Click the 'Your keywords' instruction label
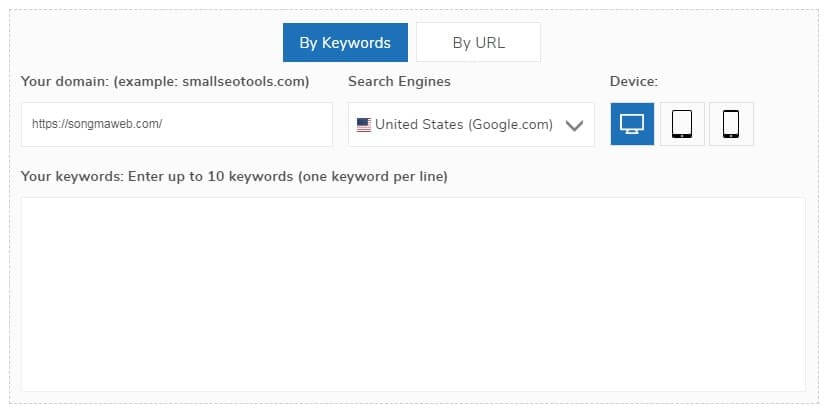This screenshot has height=416, width=830. pos(234,176)
